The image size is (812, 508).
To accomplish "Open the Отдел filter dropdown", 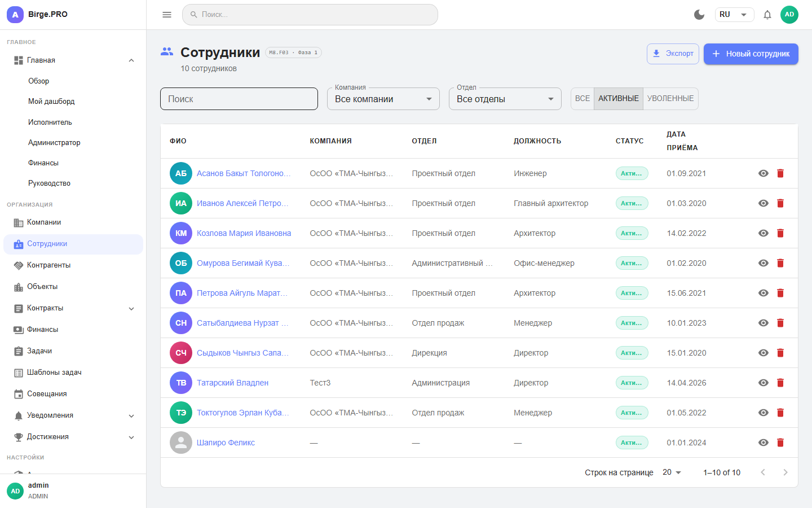I will point(505,99).
